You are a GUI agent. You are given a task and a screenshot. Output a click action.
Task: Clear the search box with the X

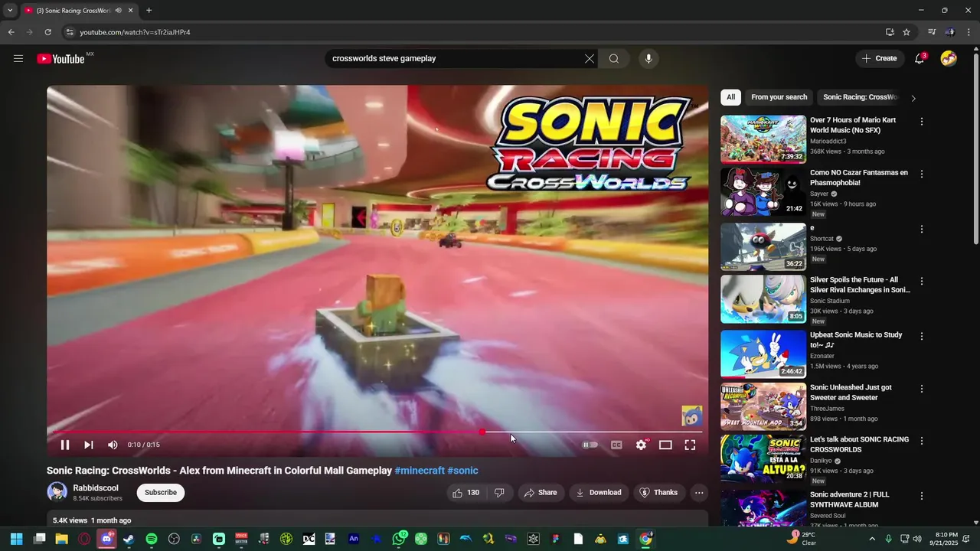pyautogui.click(x=590, y=59)
